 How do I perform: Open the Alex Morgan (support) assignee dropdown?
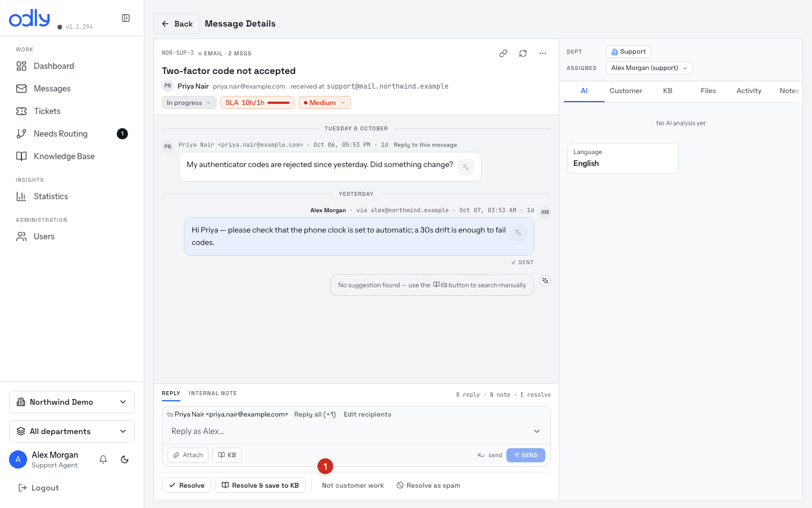point(650,68)
